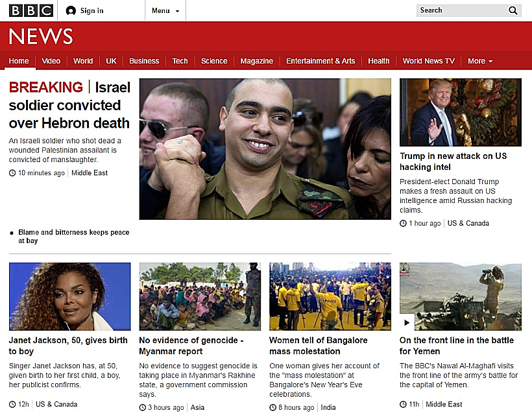Open Janet Jackson birth story thumbnail

pyautogui.click(x=69, y=296)
